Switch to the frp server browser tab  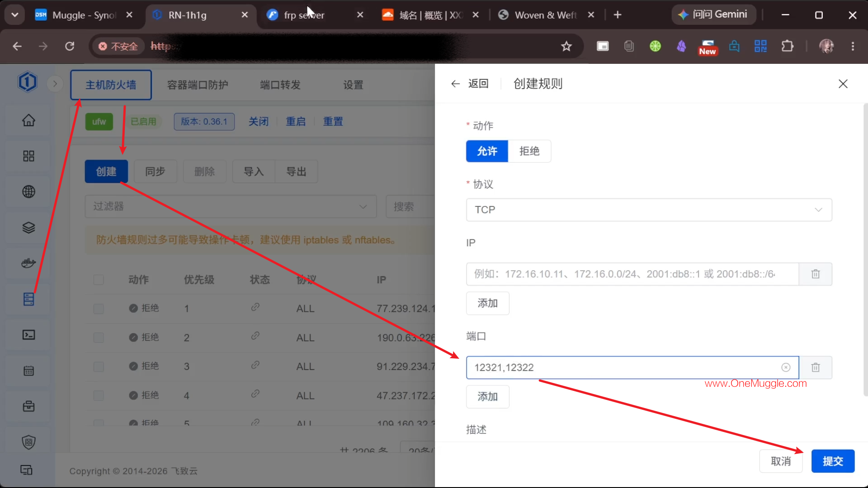[x=315, y=15]
